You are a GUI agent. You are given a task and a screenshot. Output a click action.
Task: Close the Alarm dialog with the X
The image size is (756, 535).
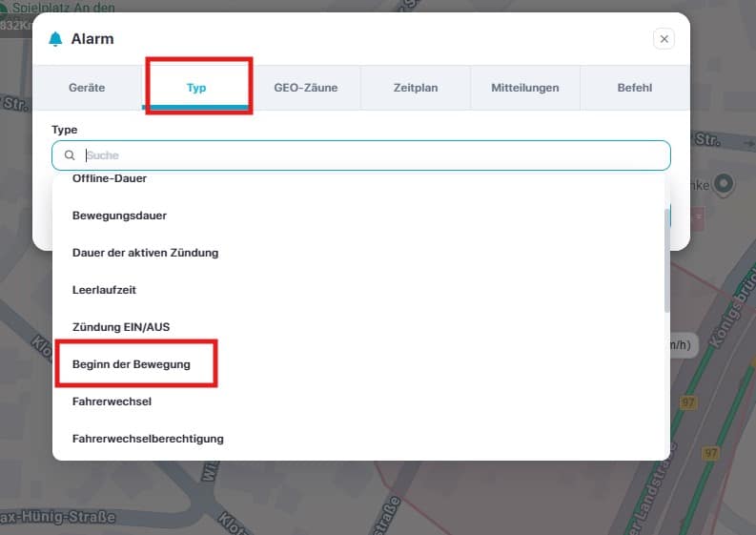pyautogui.click(x=664, y=39)
